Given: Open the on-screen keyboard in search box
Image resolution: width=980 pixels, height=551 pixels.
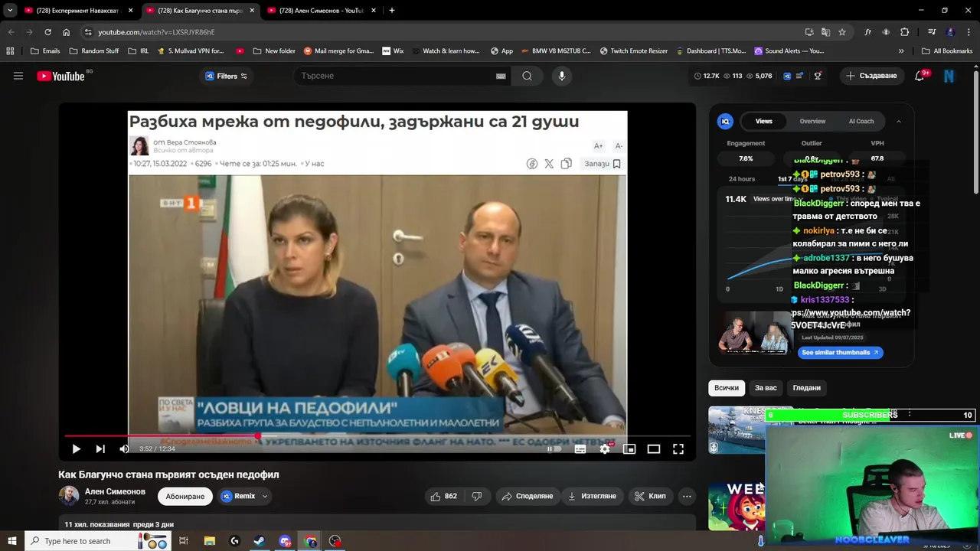Looking at the screenshot, I should click(x=501, y=76).
